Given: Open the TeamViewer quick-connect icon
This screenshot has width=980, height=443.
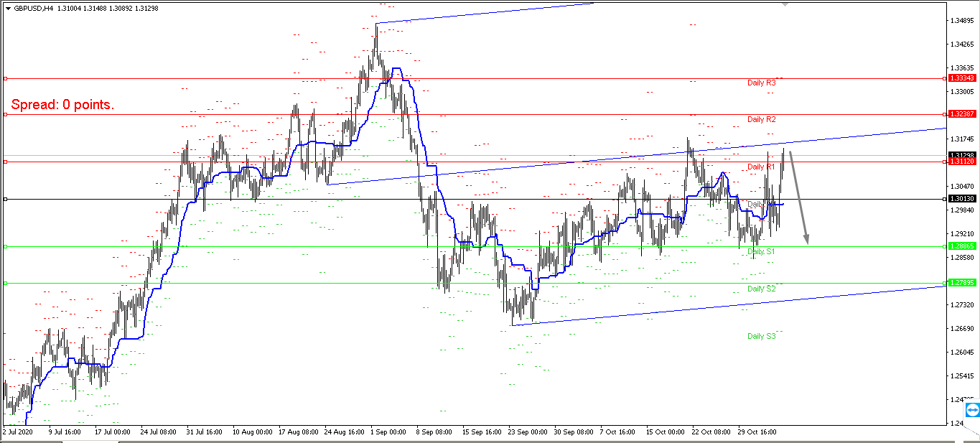Looking at the screenshot, I should (x=972, y=411).
